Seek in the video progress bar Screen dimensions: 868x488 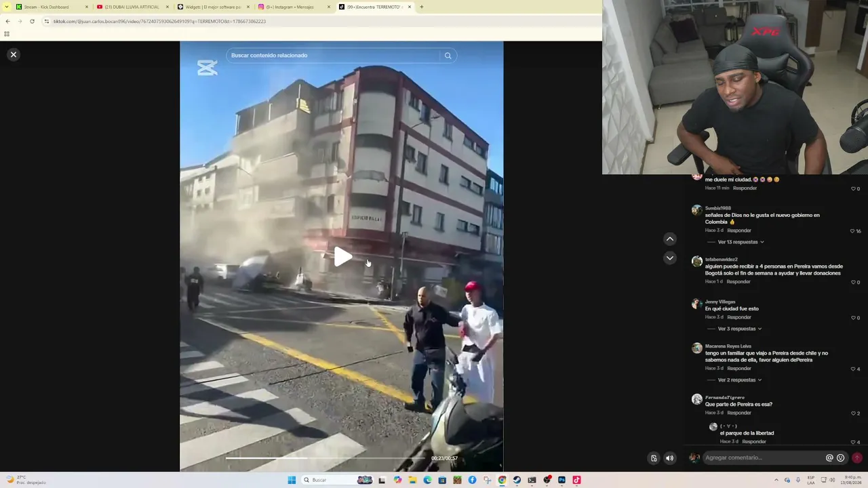[327, 458]
